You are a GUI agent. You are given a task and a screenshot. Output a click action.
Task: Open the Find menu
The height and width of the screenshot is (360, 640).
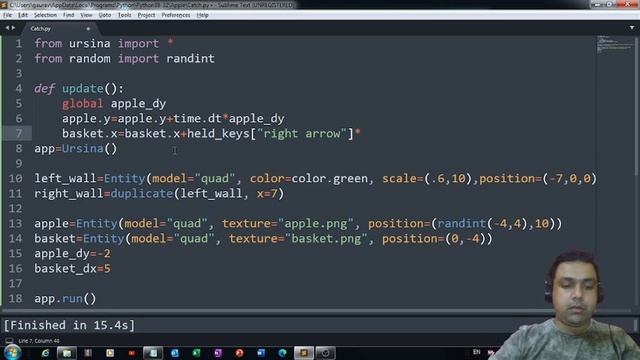tap(68, 15)
